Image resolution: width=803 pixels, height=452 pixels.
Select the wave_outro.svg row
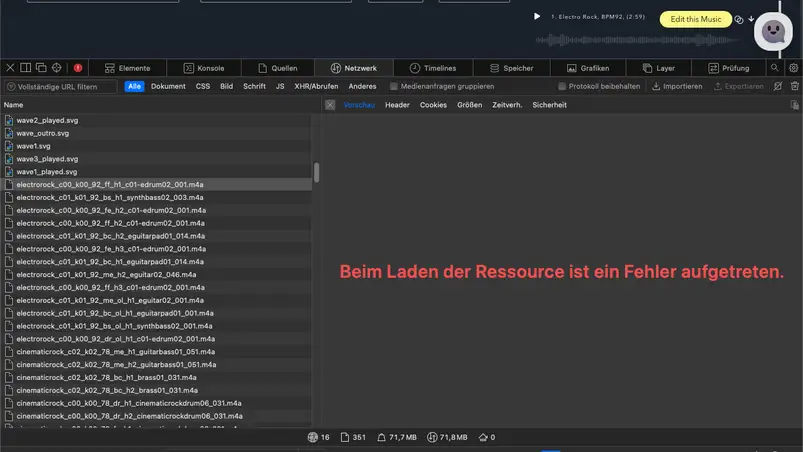pos(156,133)
